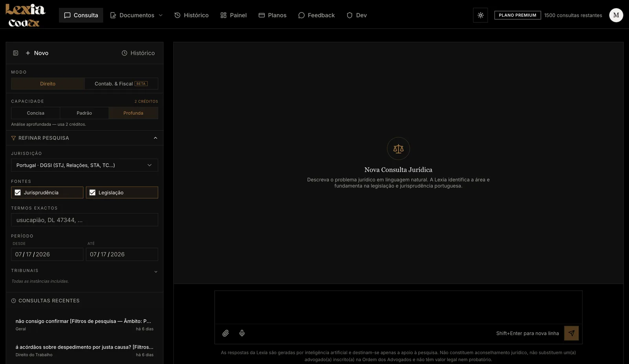
Task: Collapse sidebar using the panel icon
Action: (16, 53)
